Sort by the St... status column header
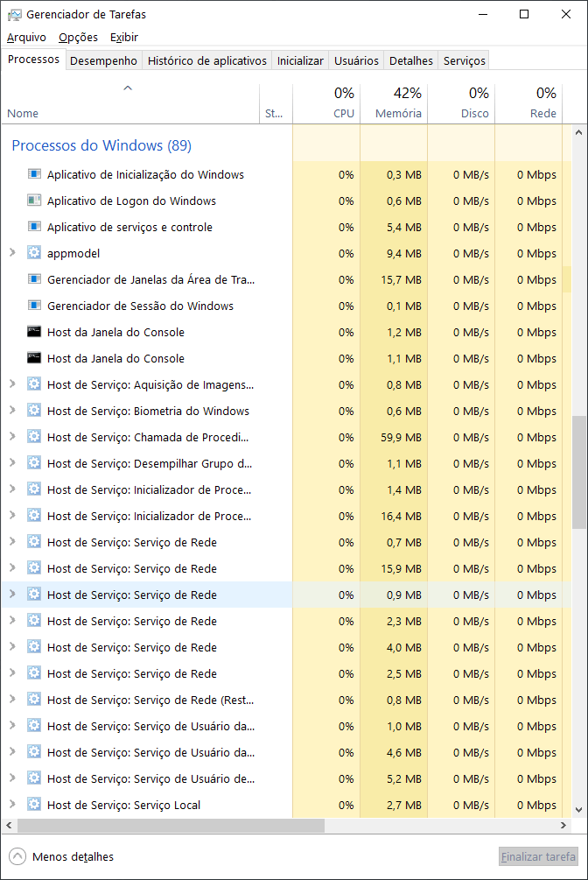588x880 pixels. (x=276, y=103)
